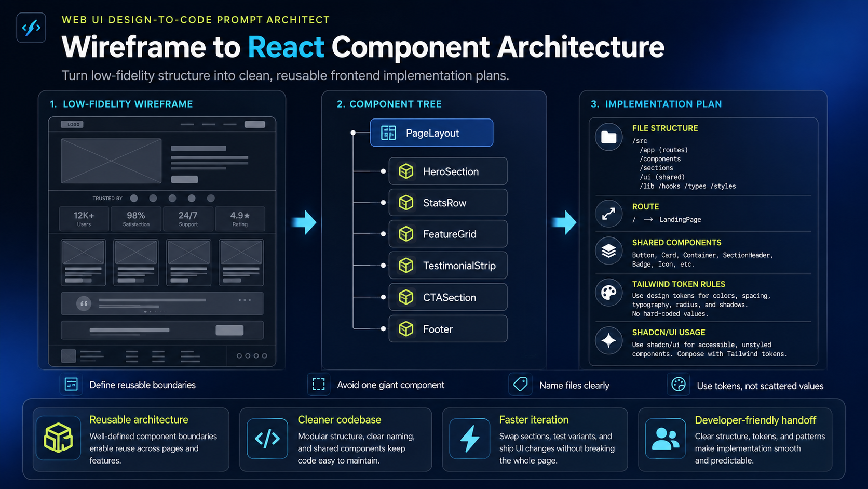Click the 98% Satisfaction stat card

pyautogui.click(x=136, y=219)
